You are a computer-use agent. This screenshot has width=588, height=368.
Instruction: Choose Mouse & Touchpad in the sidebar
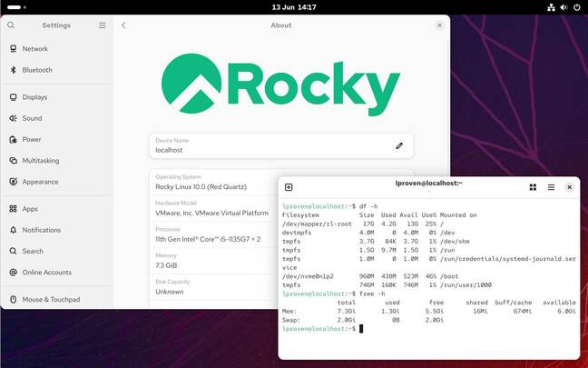tap(57, 299)
